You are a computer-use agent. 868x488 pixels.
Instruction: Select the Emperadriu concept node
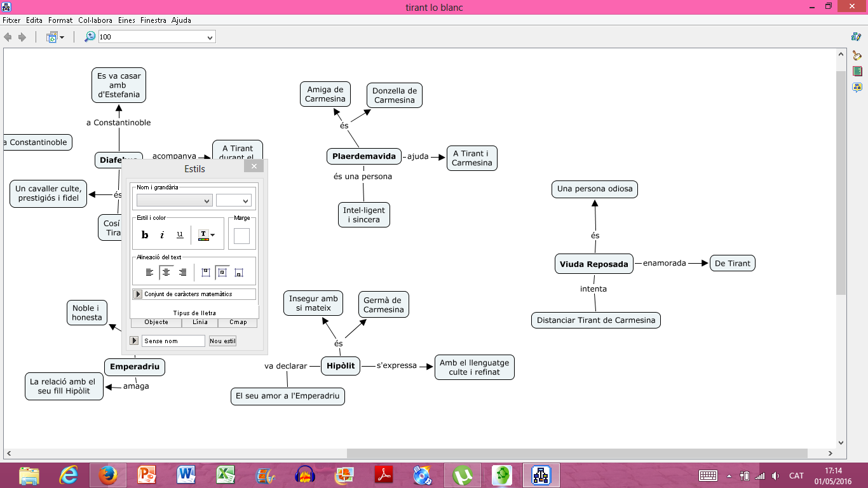point(135,367)
